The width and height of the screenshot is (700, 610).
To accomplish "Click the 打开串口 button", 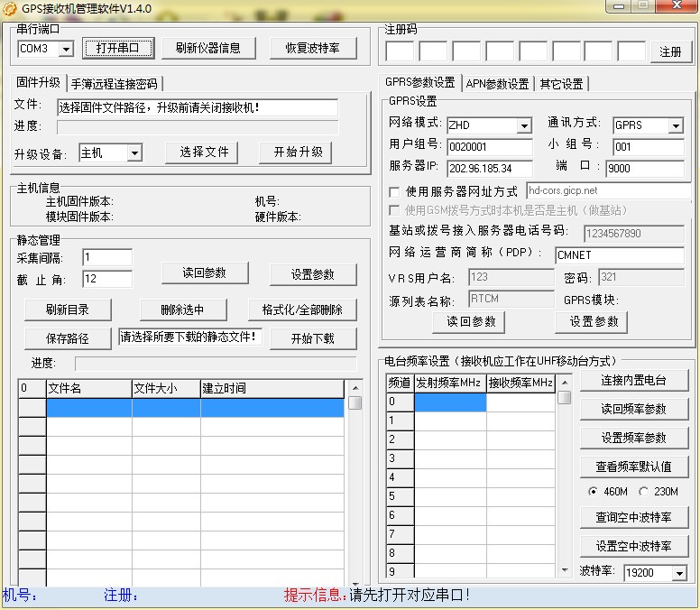I will point(118,48).
